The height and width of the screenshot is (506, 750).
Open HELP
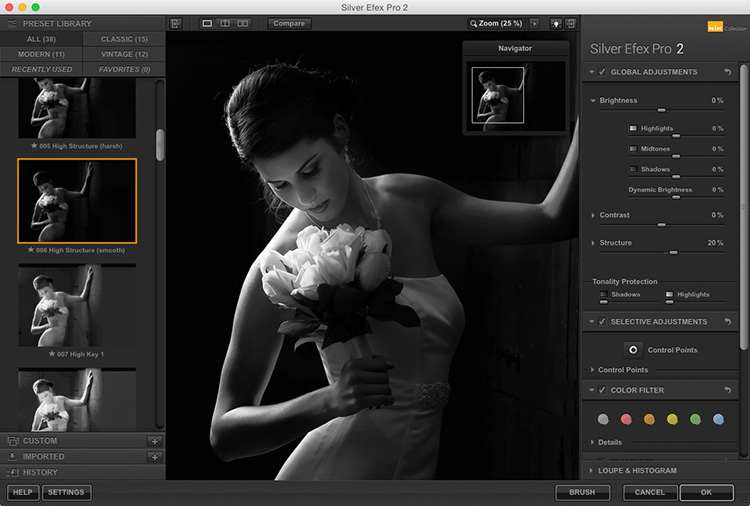tap(22, 492)
